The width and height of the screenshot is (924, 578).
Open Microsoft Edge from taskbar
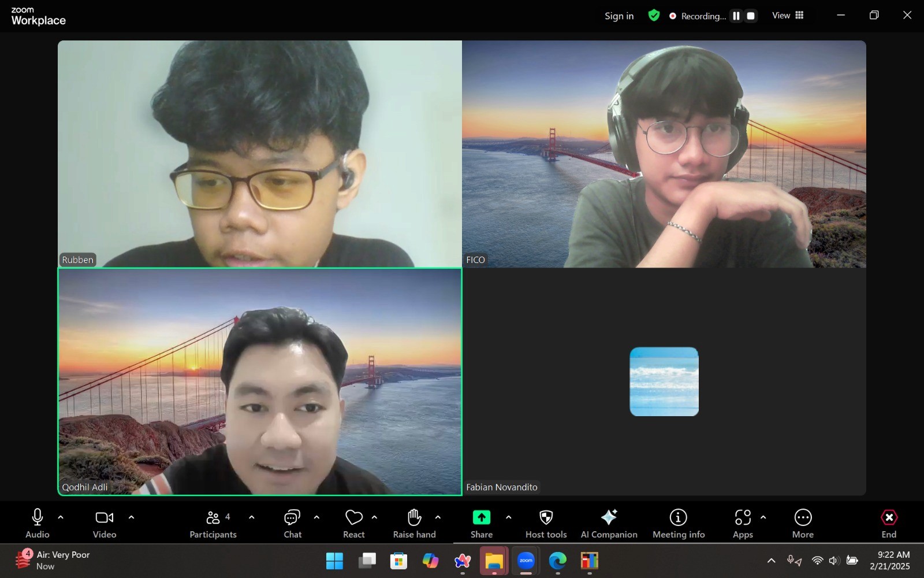coord(558,561)
